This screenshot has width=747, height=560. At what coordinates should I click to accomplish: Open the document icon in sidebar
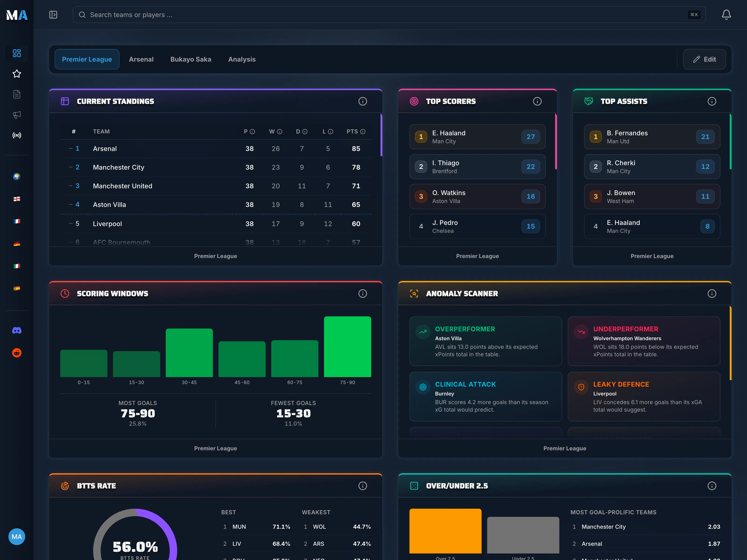click(17, 94)
